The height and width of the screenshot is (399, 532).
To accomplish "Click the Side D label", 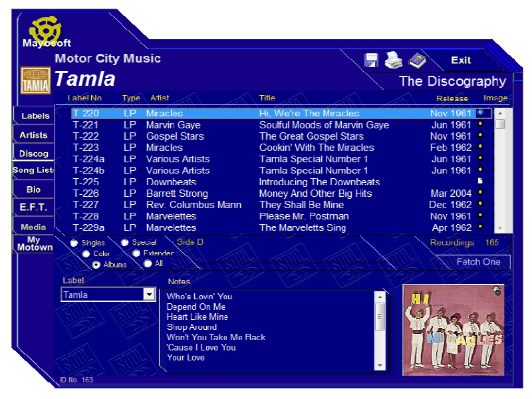I will coord(190,242).
